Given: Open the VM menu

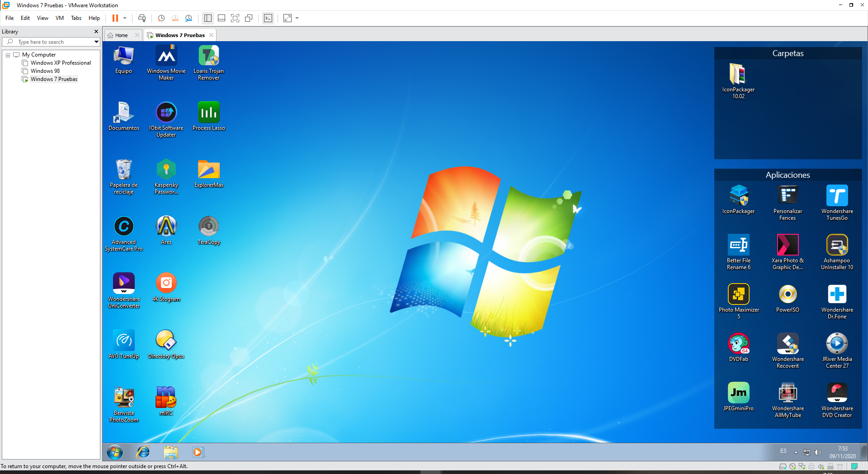Looking at the screenshot, I should pyautogui.click(x=60, y=18).
